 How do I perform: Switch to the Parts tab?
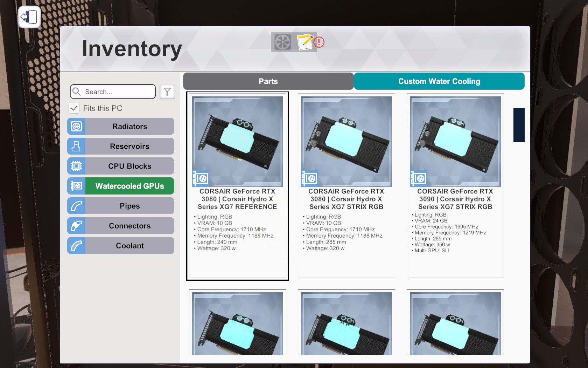click(268, 81)
